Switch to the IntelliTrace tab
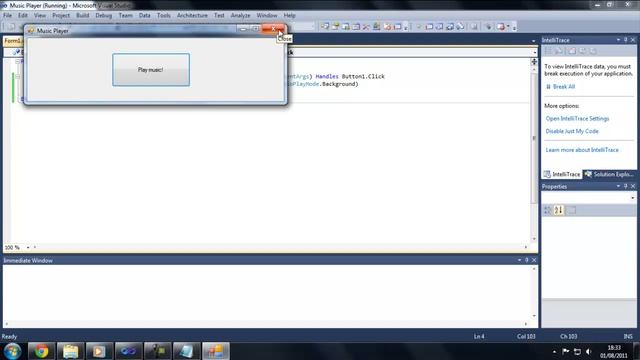The image size is (640, 360). point(562,174)
